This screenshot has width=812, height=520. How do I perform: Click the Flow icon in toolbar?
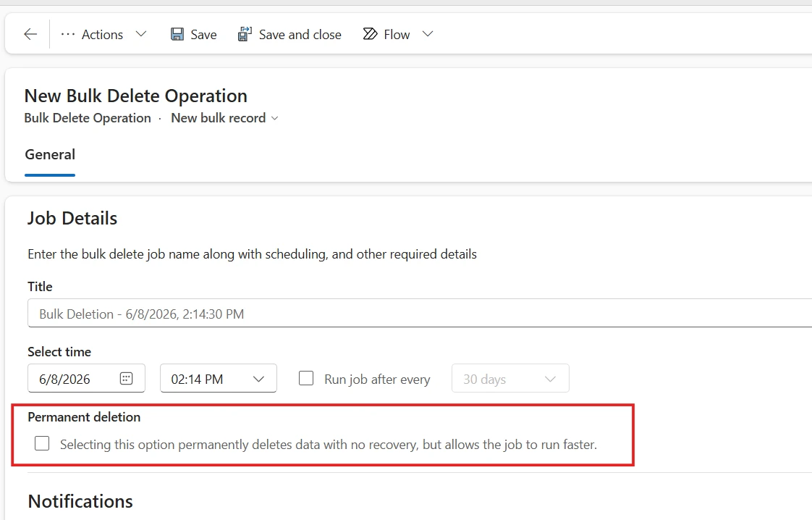click(x=370, y=34)
